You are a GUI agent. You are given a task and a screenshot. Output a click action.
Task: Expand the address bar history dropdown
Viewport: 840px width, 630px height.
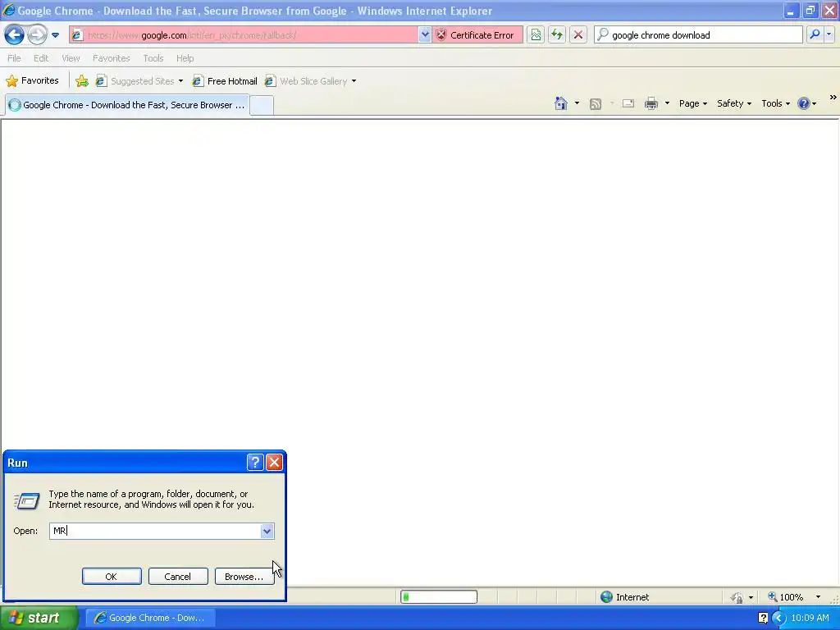pos(425,35)
